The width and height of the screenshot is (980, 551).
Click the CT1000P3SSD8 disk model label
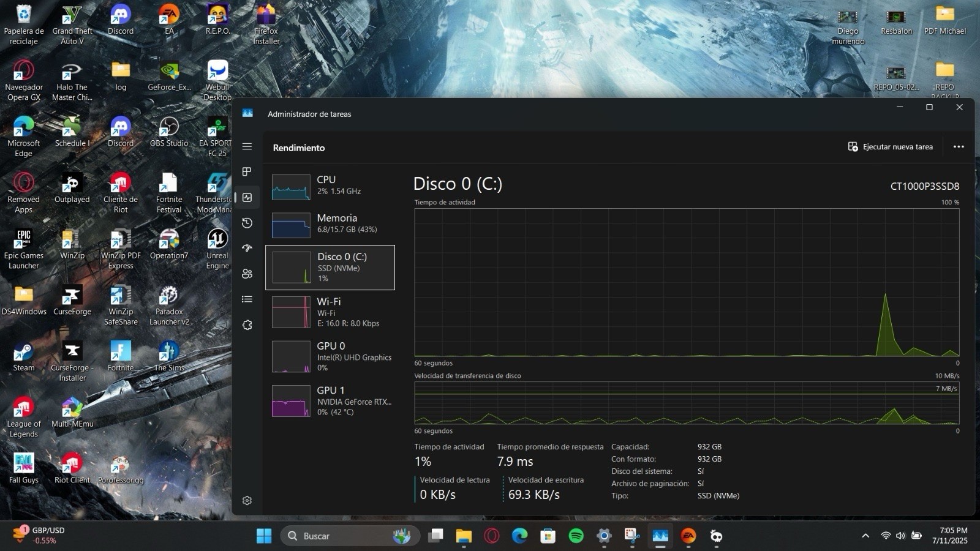(924, 186)
